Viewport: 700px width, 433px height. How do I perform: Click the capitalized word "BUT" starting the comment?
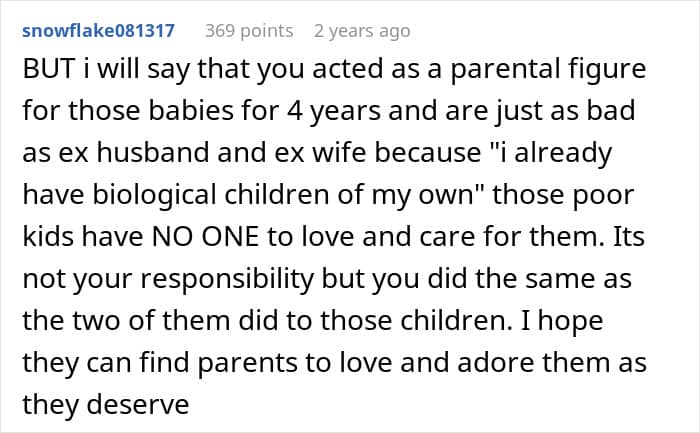tap(49, 69)
